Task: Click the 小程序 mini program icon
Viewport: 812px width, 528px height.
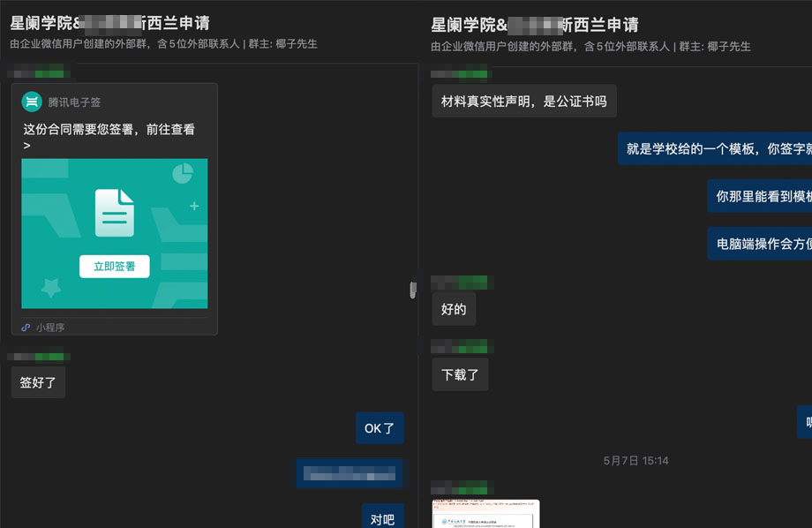Action: [x=26, y=327]
